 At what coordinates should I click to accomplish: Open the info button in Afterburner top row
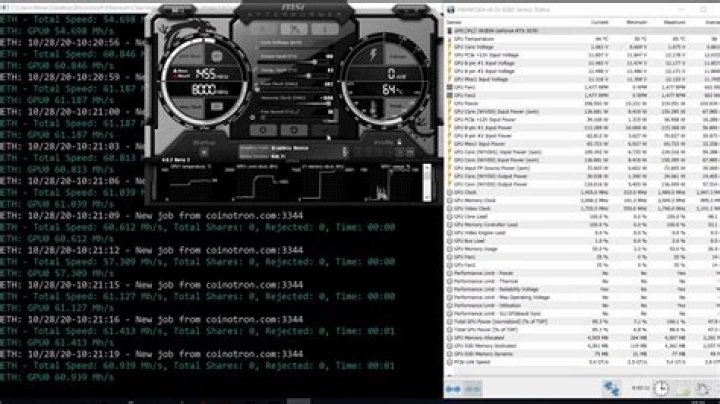point(325,29)
